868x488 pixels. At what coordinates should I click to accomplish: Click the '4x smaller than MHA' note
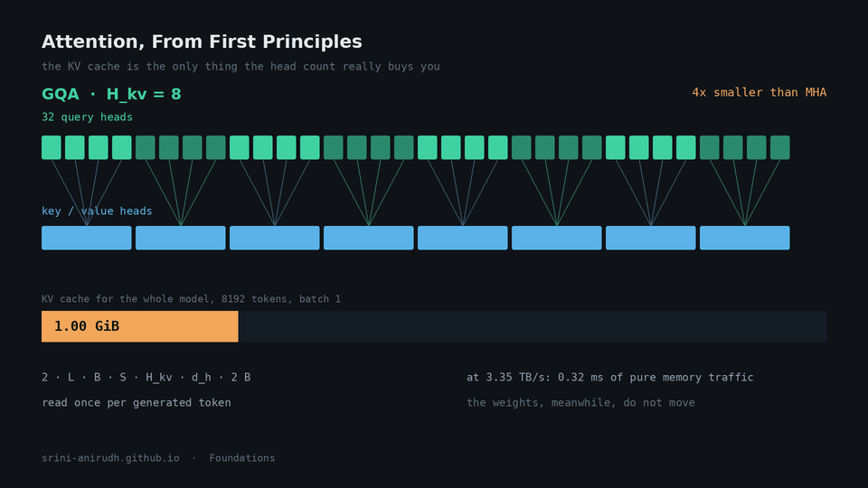(759, 92)
